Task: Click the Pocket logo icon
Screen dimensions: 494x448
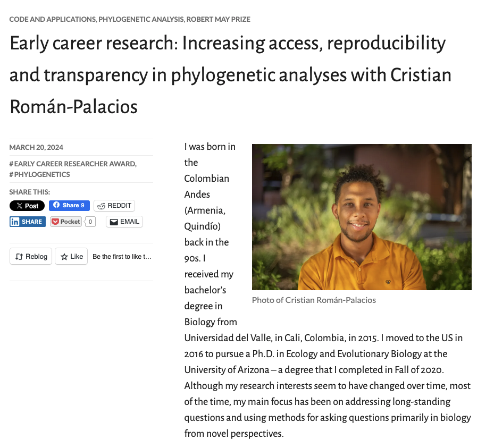Action: tap(55, 222)
